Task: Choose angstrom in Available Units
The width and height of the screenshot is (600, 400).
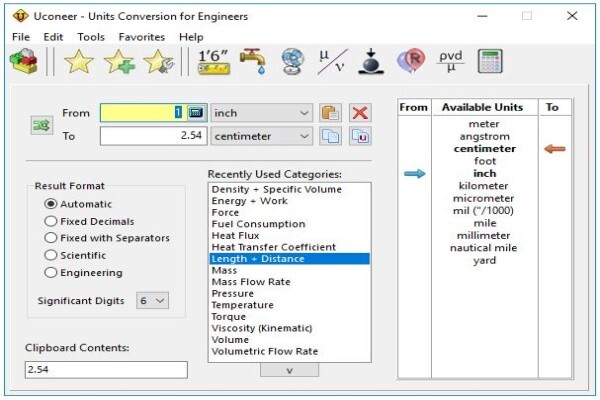Action: click(484, 136)
